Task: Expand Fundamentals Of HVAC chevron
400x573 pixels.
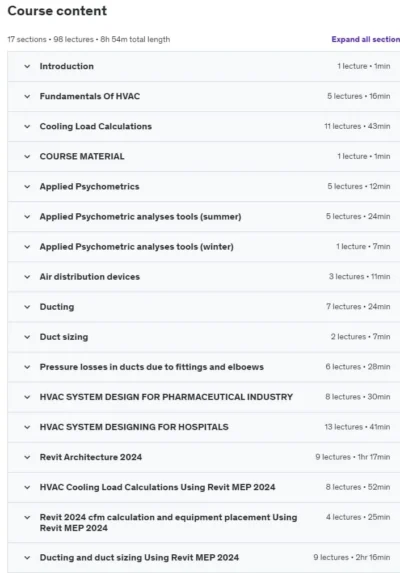Action: 27,96
